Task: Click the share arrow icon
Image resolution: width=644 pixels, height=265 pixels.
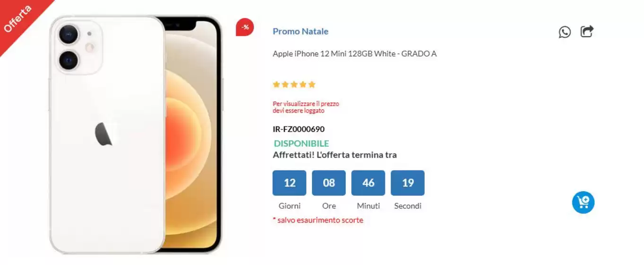Action: [x=587, y=31]
